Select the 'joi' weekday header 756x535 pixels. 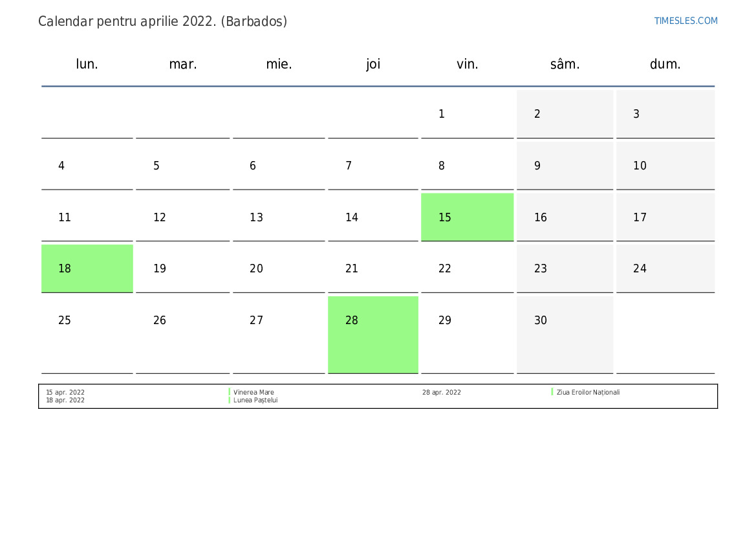pyautogui.click(x=373, y=63)
